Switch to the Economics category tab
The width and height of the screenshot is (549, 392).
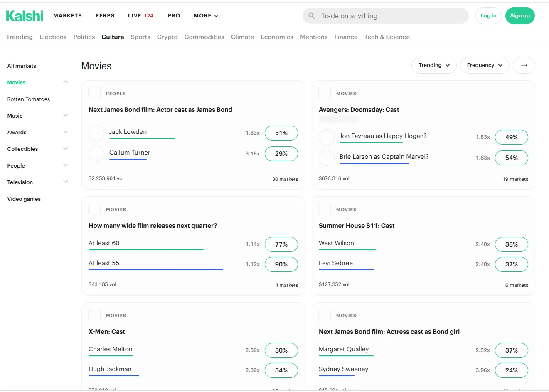[x=277, y=37]
